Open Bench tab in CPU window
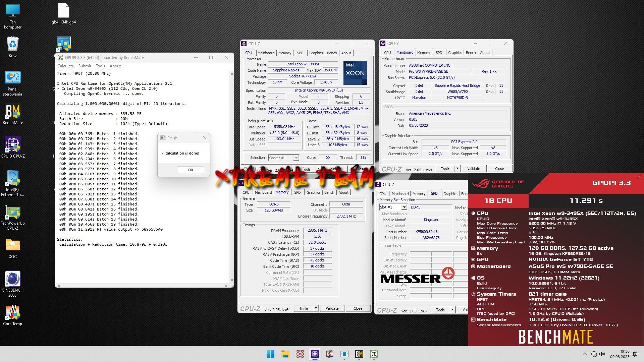Screen dimensions: 644x362 coord(332,53)
